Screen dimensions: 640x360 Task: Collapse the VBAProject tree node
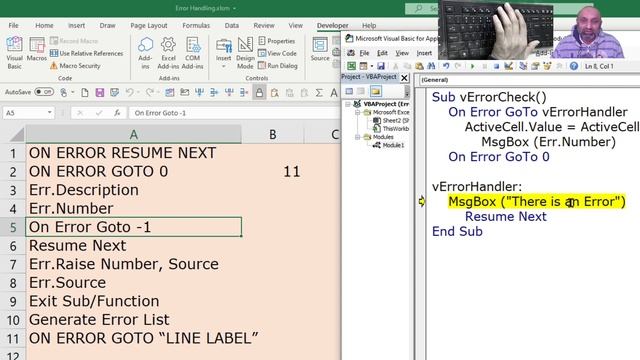348,104
